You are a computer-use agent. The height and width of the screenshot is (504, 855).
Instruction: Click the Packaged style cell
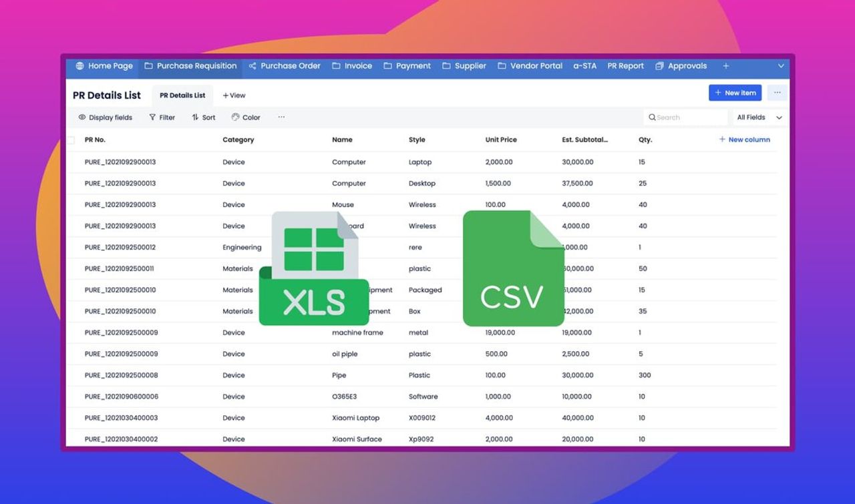click(425, 290)
